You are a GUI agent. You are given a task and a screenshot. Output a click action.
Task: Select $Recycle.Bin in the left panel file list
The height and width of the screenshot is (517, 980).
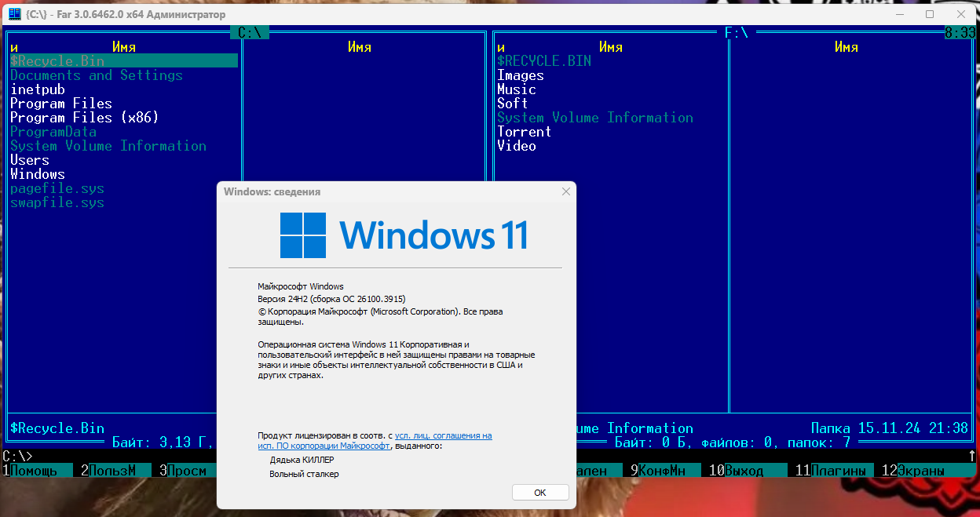[x=124, y=61]
